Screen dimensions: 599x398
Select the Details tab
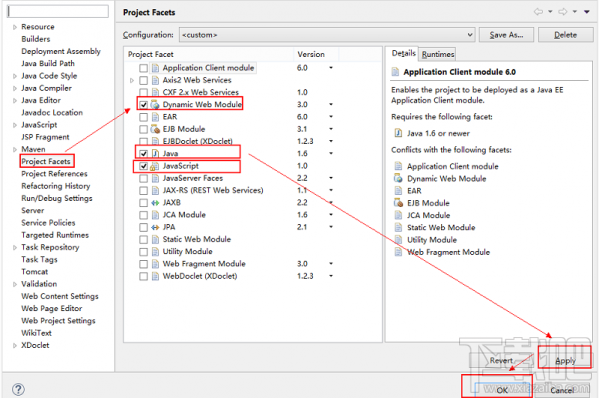click(403, 53)
